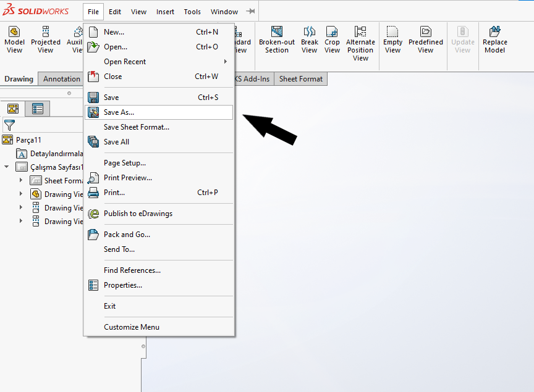Click the Alternate Position View icon
534x392 pixels.
coord(360,32)
